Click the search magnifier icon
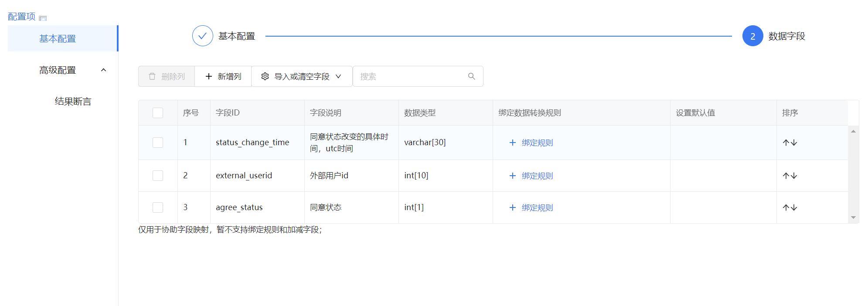 [471, 76]
